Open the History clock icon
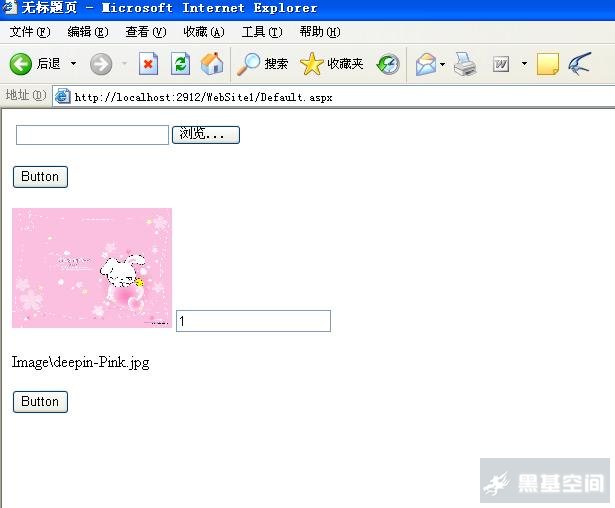The width and height of the screenshot is (615, 508). (x=388, y=64)
